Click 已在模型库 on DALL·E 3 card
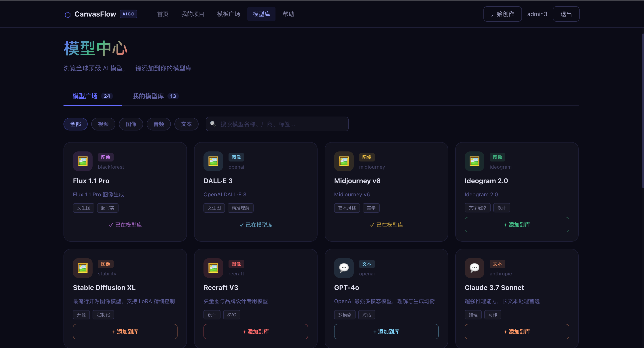644x348 pixels. point(256,225)
